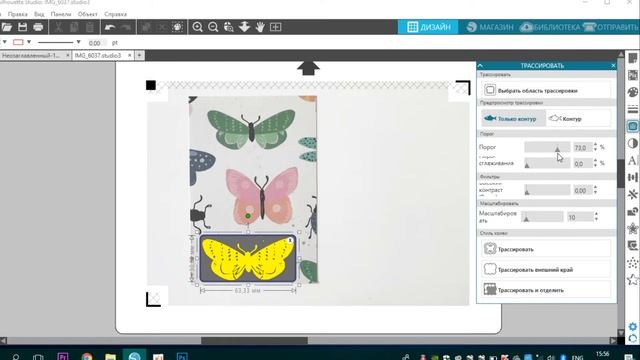Zoom in with the magnifier plus icon

(x=198, y=27)
